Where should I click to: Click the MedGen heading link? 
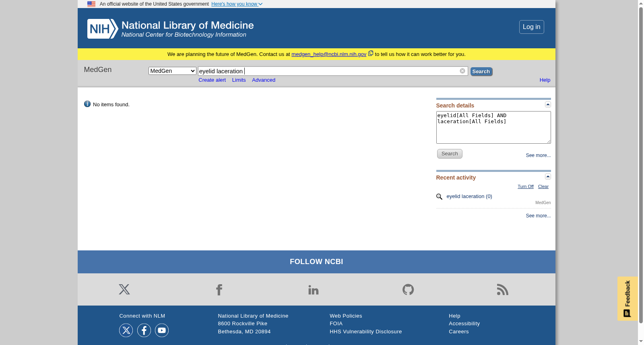98,70
